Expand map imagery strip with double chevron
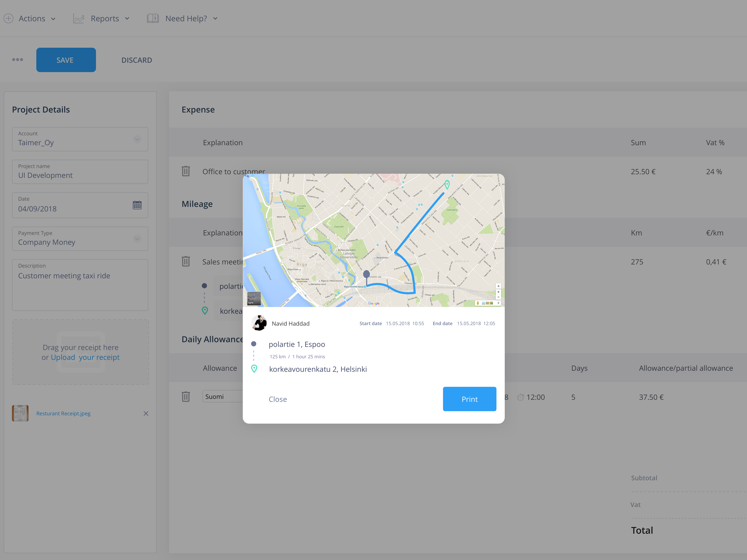The image size is (747, 560). click(x=498, y=303)
